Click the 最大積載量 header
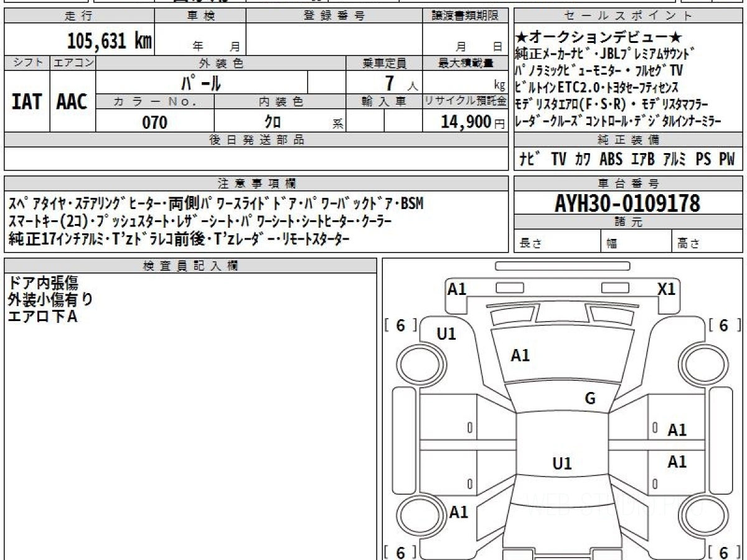The height and width of the screenshot is (560, 747). point(465,63)
